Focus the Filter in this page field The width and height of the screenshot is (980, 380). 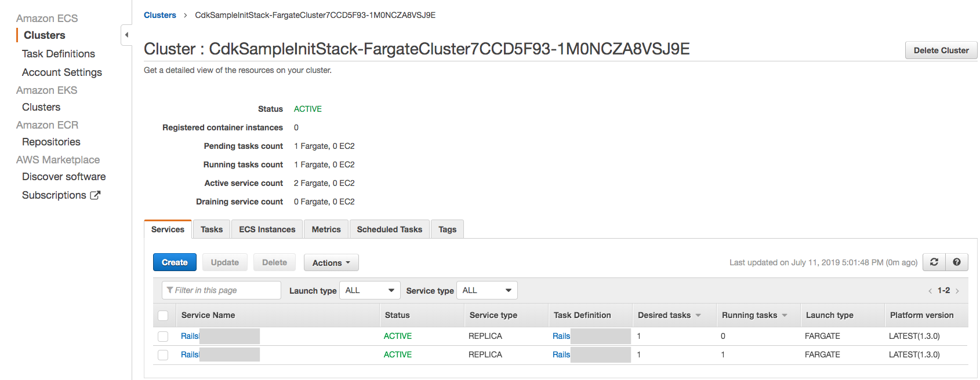point(222,290)
